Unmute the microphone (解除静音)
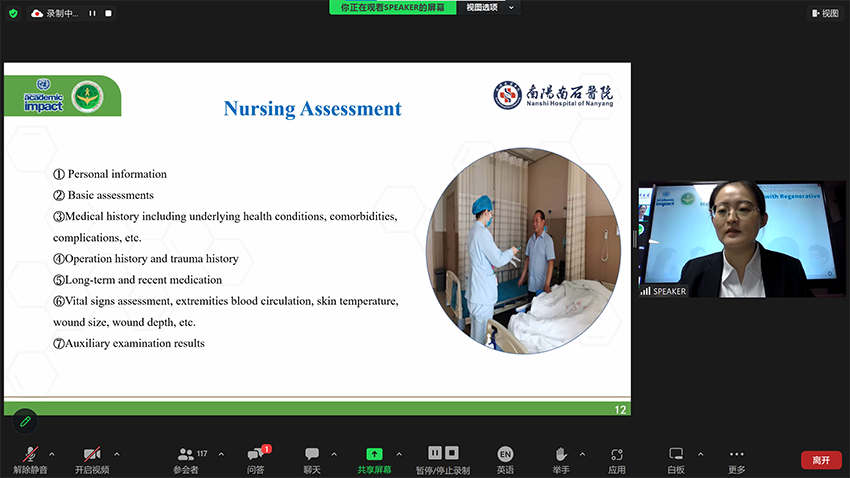This screenshot has width=850, height=478. (30, 455)
